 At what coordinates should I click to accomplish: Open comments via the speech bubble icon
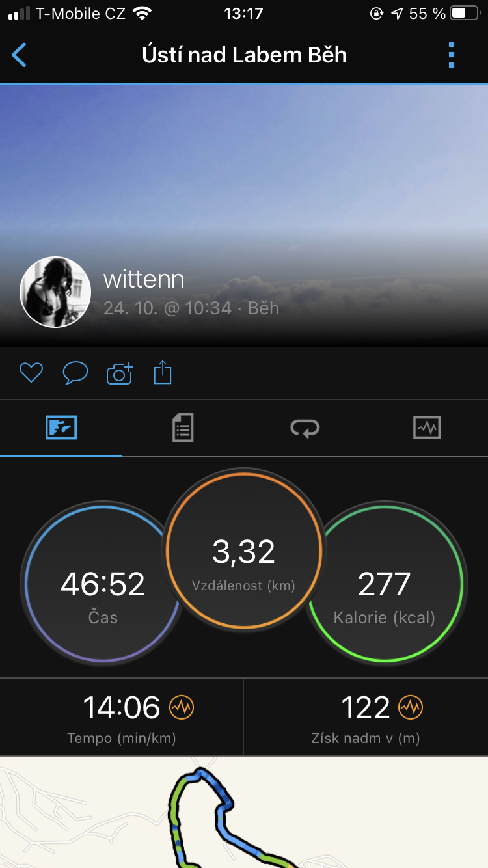tap(75, 373)
